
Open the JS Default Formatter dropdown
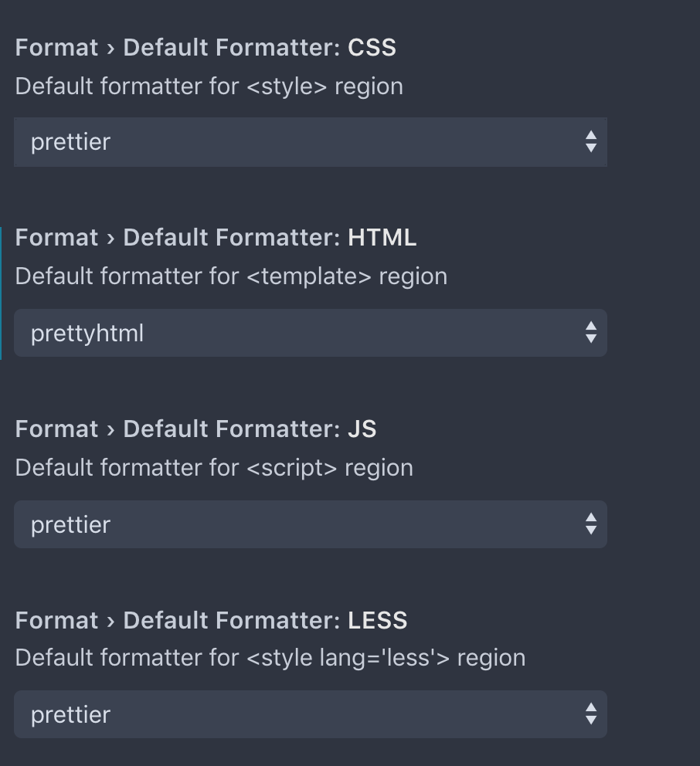[x=309, y=524]
